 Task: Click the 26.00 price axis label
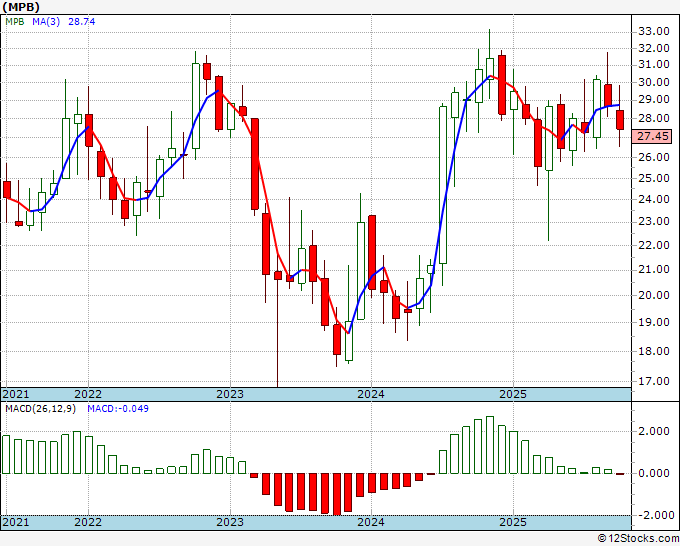pyautogui.click(x=654, y=157)
